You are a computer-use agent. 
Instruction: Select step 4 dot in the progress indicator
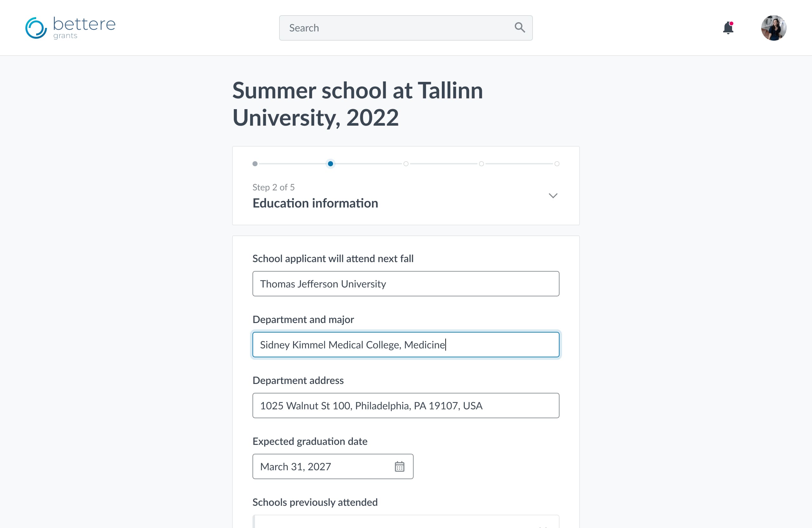481,164
